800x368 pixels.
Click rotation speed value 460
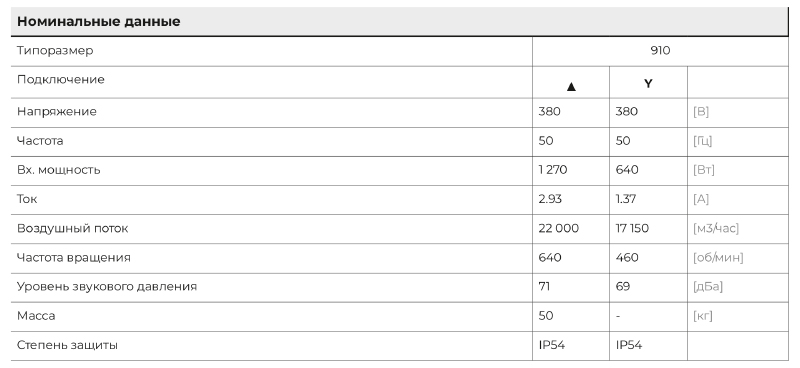tap(627, 257)
